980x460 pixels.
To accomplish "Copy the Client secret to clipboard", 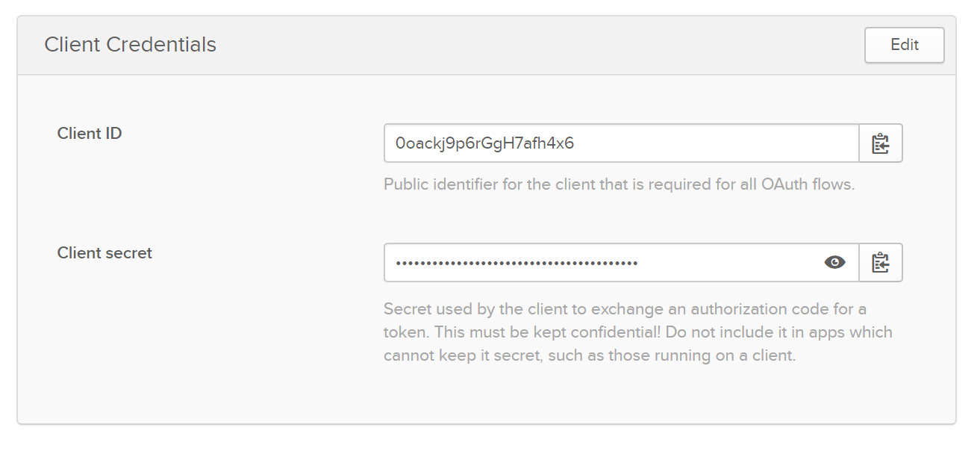I will tap(881, 263).
